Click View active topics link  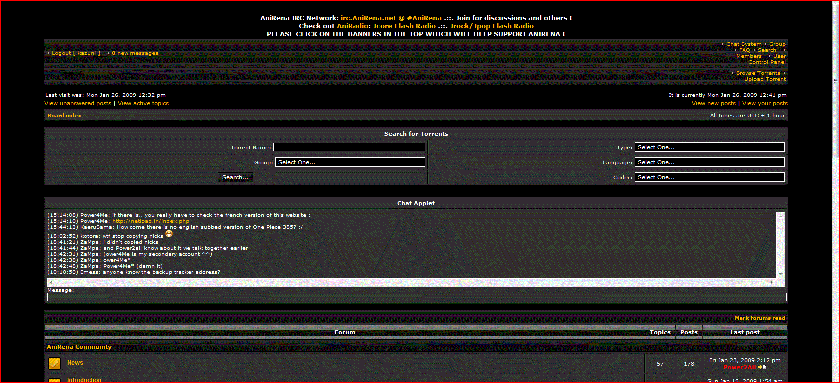[143, 103]
